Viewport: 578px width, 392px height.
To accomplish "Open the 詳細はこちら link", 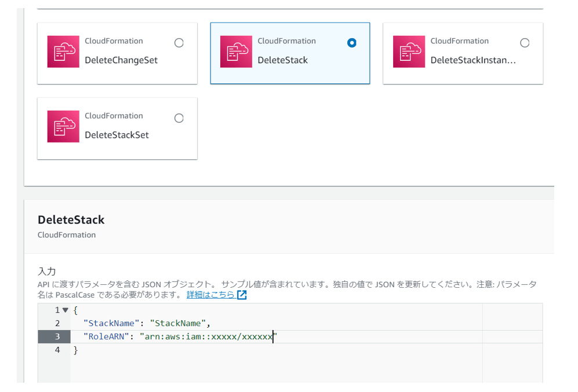I will (x=210, y=295).
